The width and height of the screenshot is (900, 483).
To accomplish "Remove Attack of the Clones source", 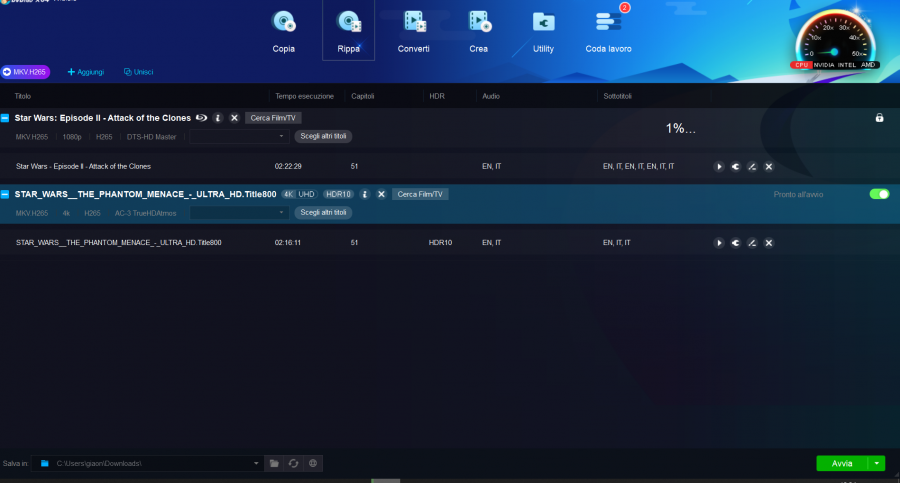I will (x=234, y=118).
